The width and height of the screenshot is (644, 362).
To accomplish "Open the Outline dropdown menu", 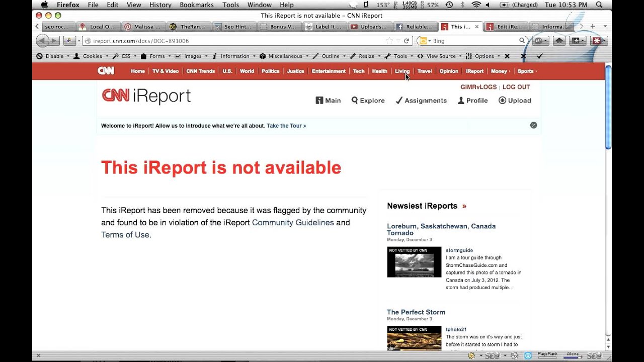I will (329, 56).
